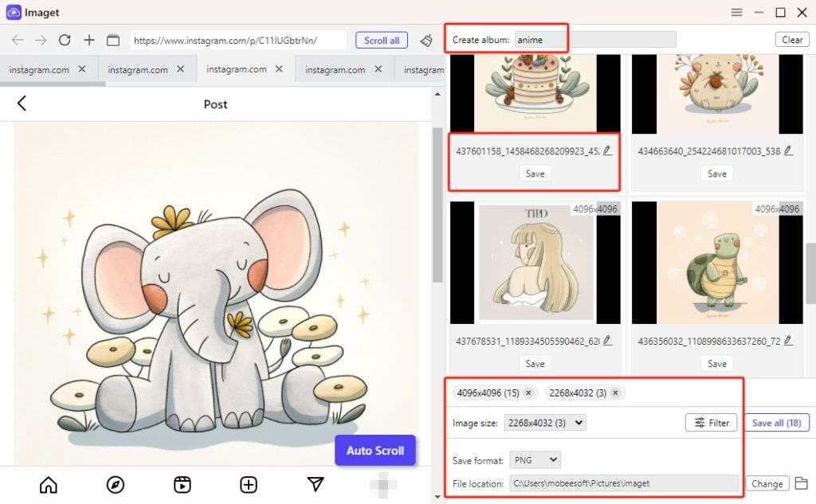Open the folder icon beside Change
The width and height of the screenshot is (816, 504).
802,483
